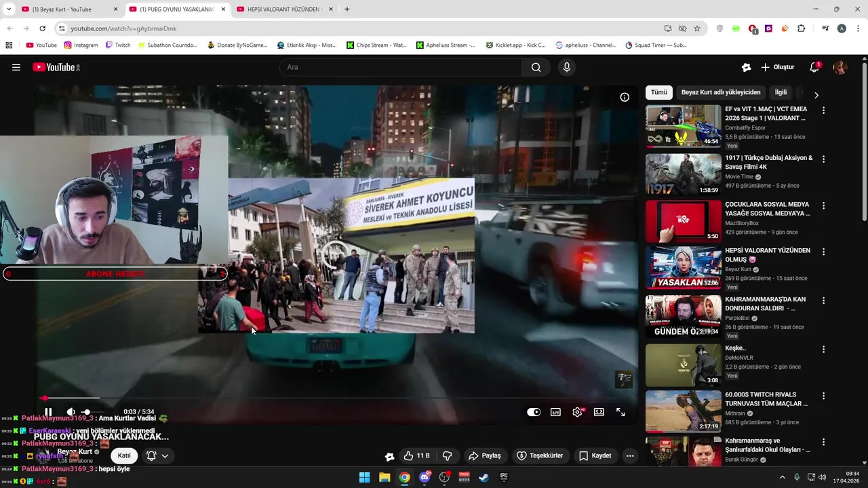
Task: Open the Twitch bookmark
Action: pyautogui.click(x=117, y=45)
